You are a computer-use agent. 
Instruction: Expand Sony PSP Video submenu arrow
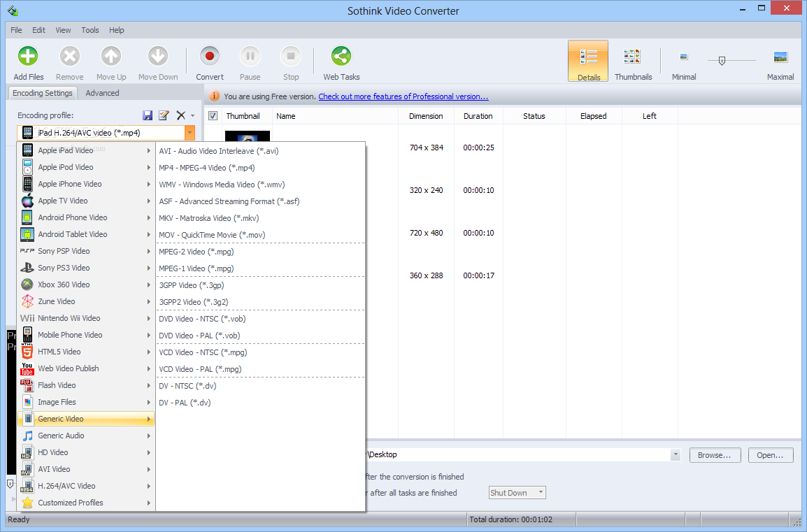[x=149, y=251]
